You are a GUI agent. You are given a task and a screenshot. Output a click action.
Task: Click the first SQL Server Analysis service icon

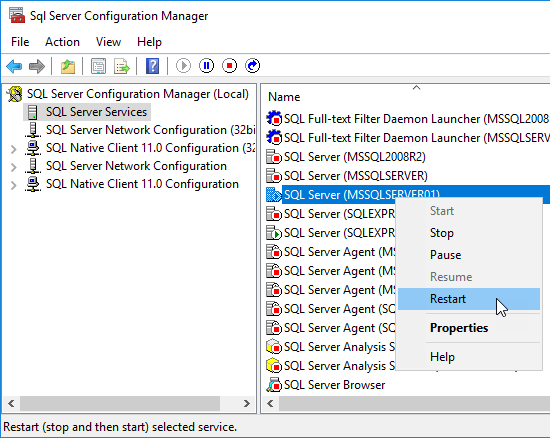click(x=274, y=347)
